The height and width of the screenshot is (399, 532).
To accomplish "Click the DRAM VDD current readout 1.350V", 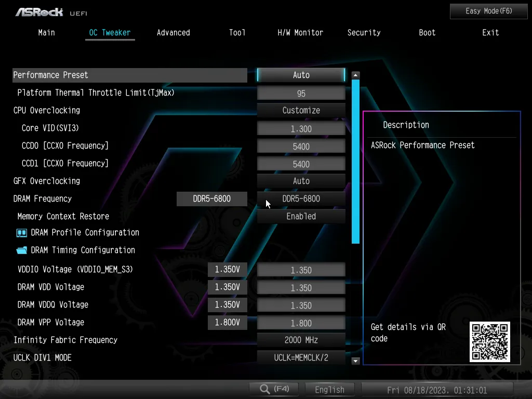I will point(228,287).
